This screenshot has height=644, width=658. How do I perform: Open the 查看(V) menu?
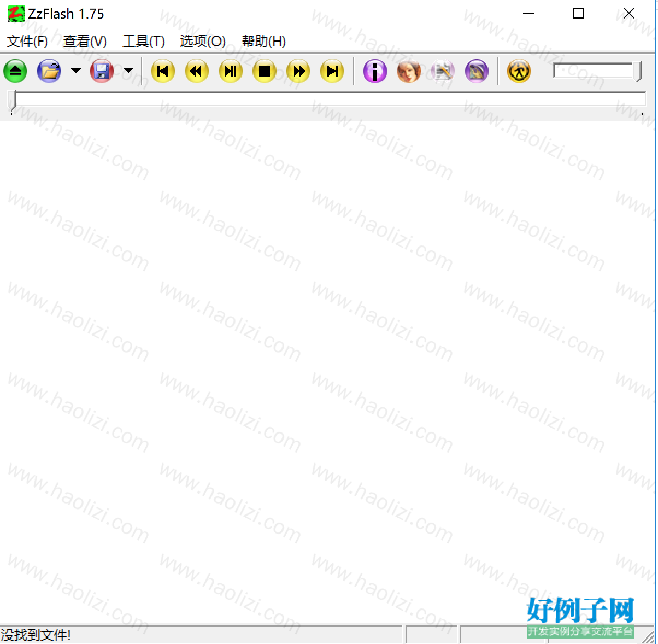click(x=85, y=42)
